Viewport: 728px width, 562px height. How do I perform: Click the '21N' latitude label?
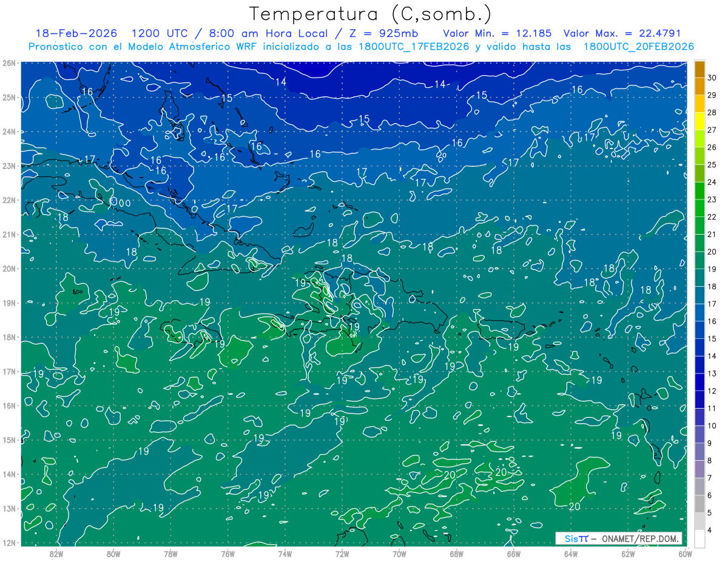(9, 234)
